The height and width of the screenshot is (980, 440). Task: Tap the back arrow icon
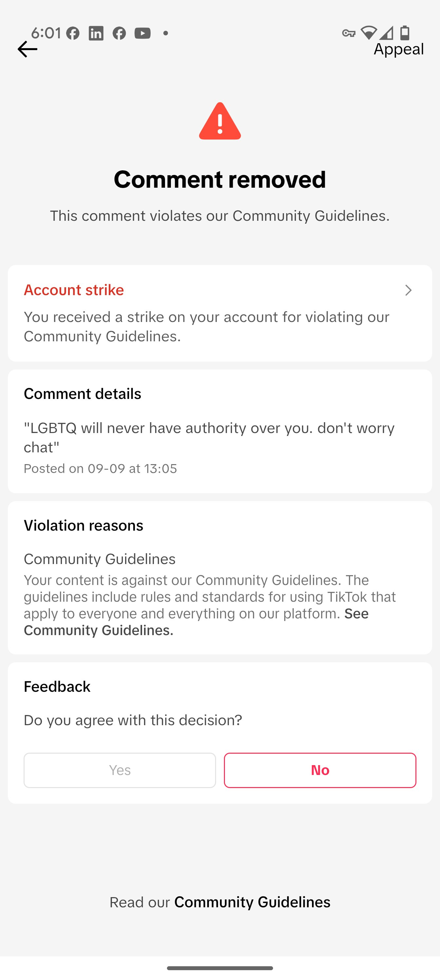(x=27, y=49)
